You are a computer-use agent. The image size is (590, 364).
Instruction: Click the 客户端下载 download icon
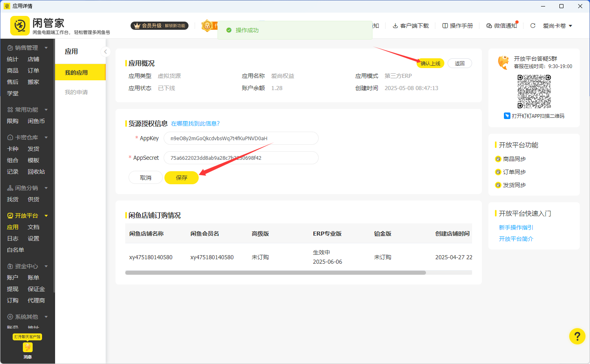[395, 25]
